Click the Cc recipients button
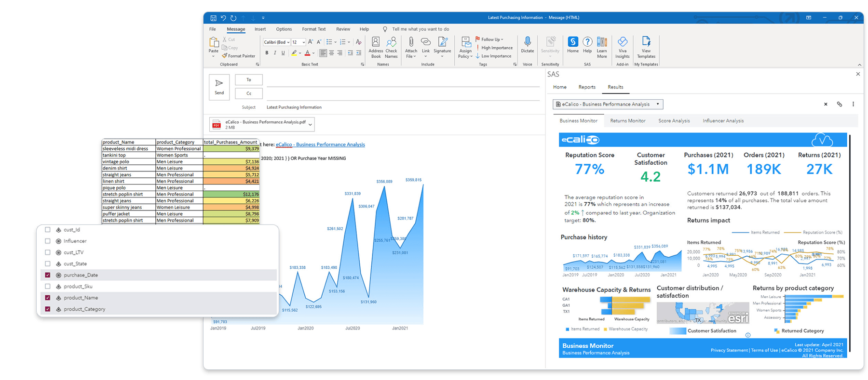The image size is (868, 380). (x=249, y=93)
